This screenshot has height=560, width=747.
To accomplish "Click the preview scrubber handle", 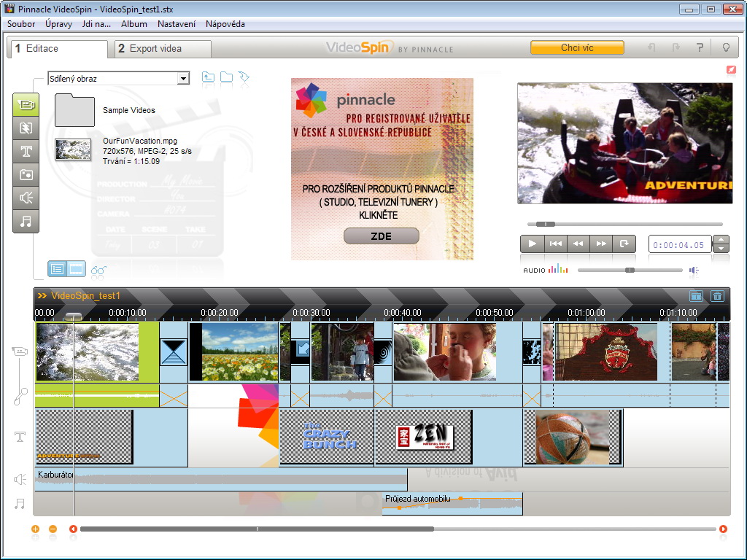I will click(546, 224).
